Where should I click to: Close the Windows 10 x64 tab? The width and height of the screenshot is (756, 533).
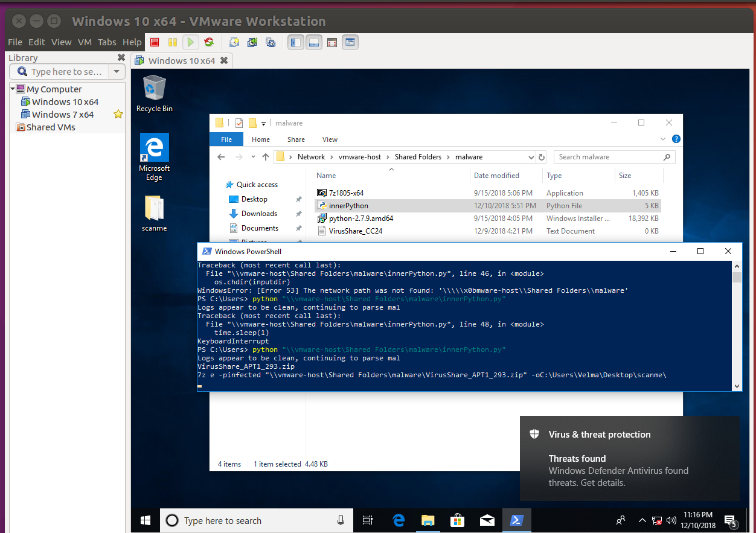224,60
